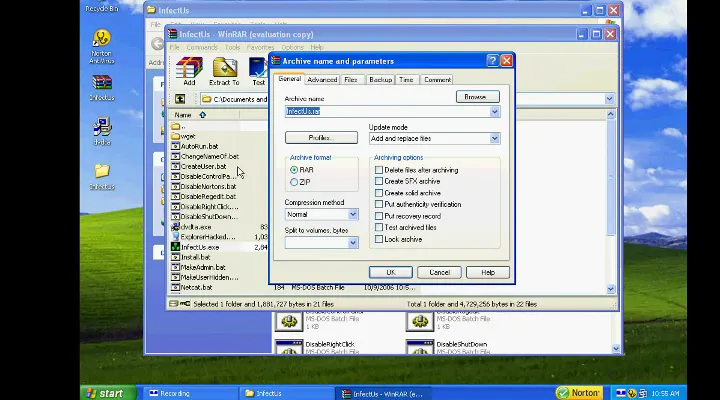
Task: Enable Put authenticity verification checkbox
Action: click(x=379, y=204)
